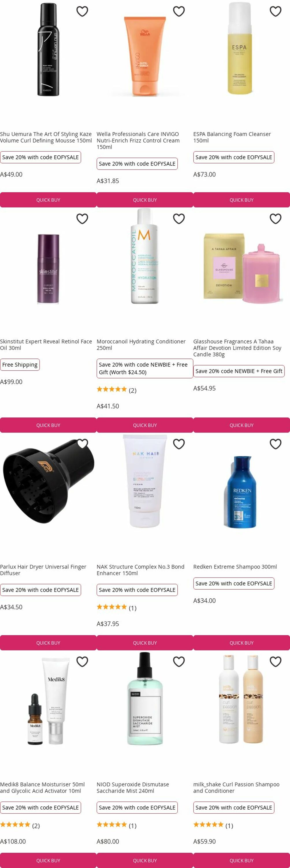Wishlist the Parlux Finger Diffuser

coord(82,444)
